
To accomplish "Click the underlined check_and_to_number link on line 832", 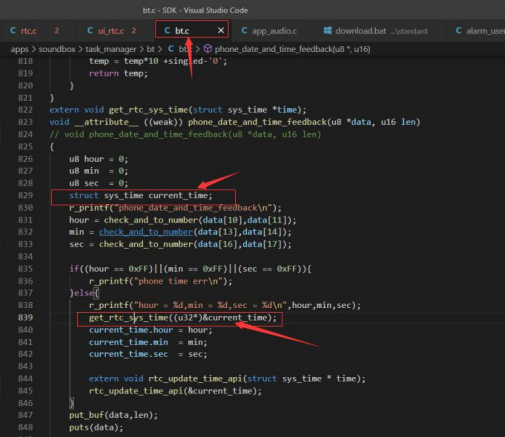I will pos(146,232).
